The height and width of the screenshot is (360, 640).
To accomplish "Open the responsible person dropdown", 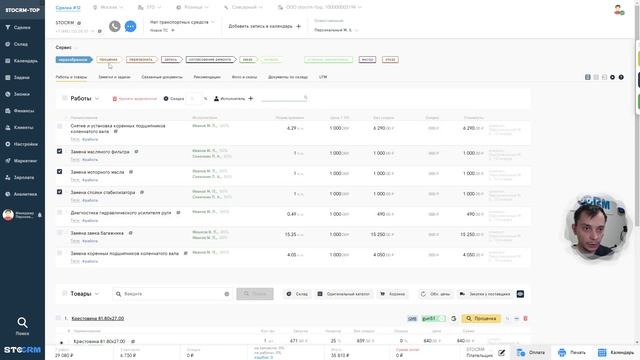I will pyautogui.click(x=336, y=30).
